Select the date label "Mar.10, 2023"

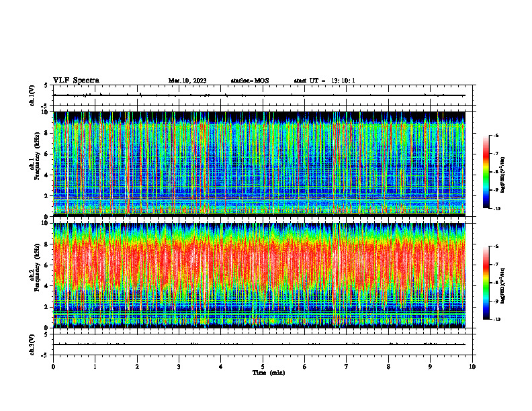[187, 81]
